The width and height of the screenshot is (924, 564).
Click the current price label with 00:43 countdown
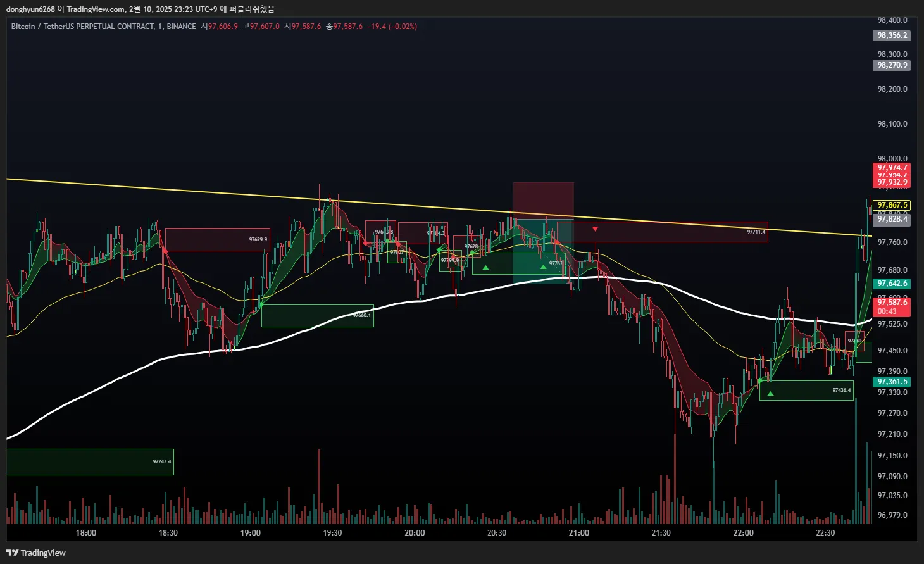(x=892, y=307)
